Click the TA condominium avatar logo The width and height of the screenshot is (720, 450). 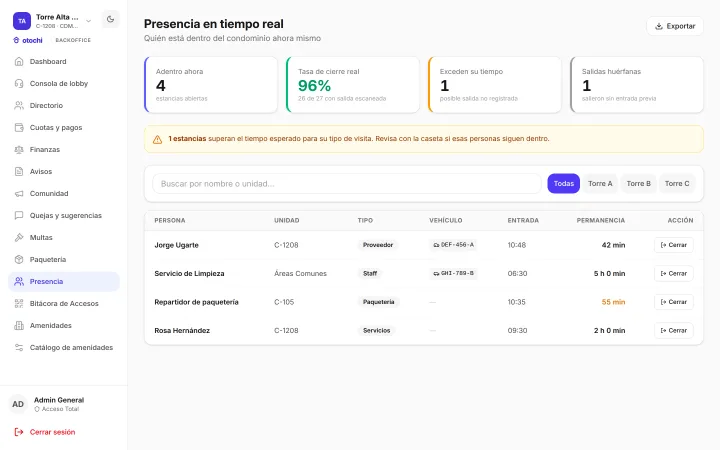click(x=22, y=21)
